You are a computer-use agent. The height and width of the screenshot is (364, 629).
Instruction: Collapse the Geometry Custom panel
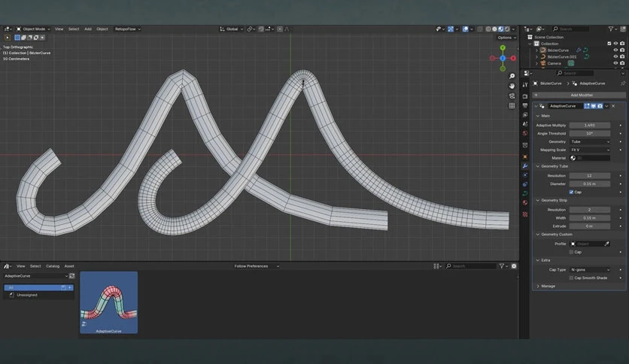pos(555,234)
